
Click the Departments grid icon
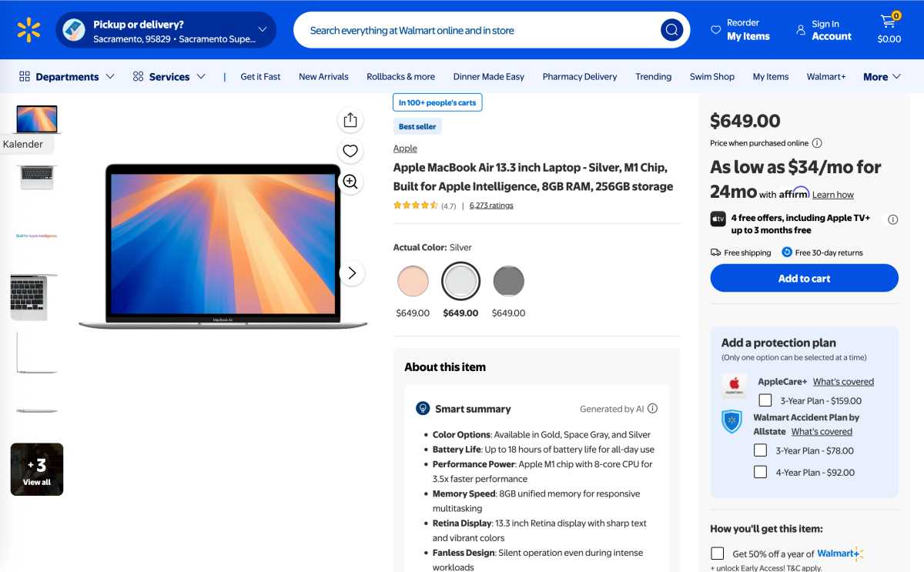coord(25,76)
